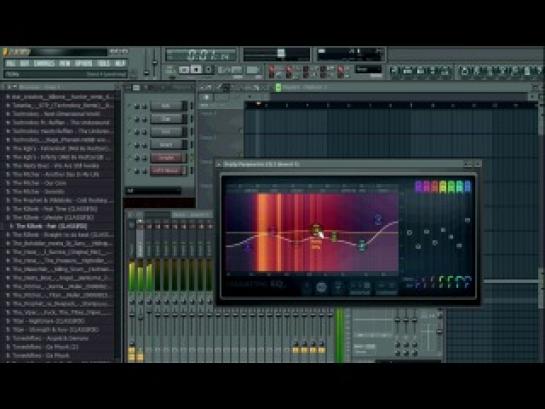Open the OPTIONS menu
545x409 pixels.
[84, 64]
